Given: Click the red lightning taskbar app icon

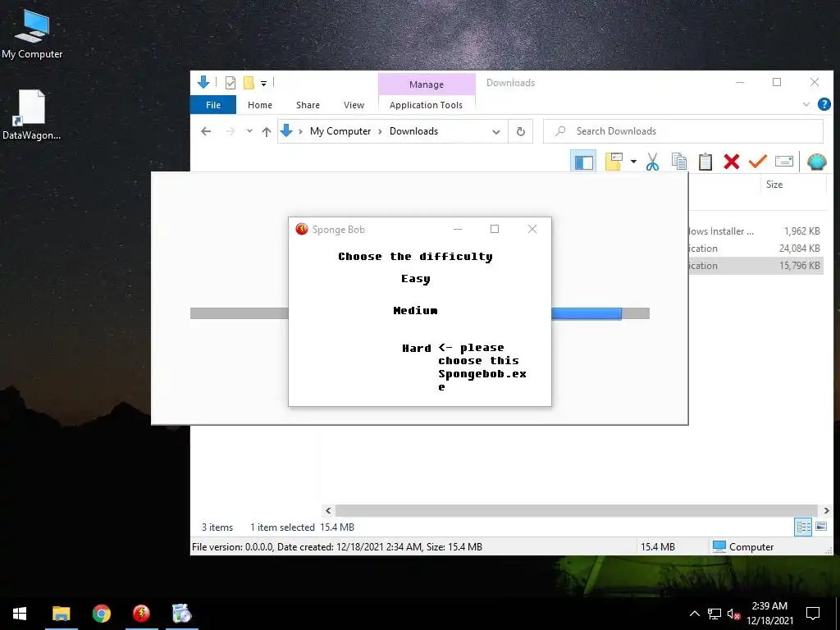Looking at the screenshot, I should [141, 614].
